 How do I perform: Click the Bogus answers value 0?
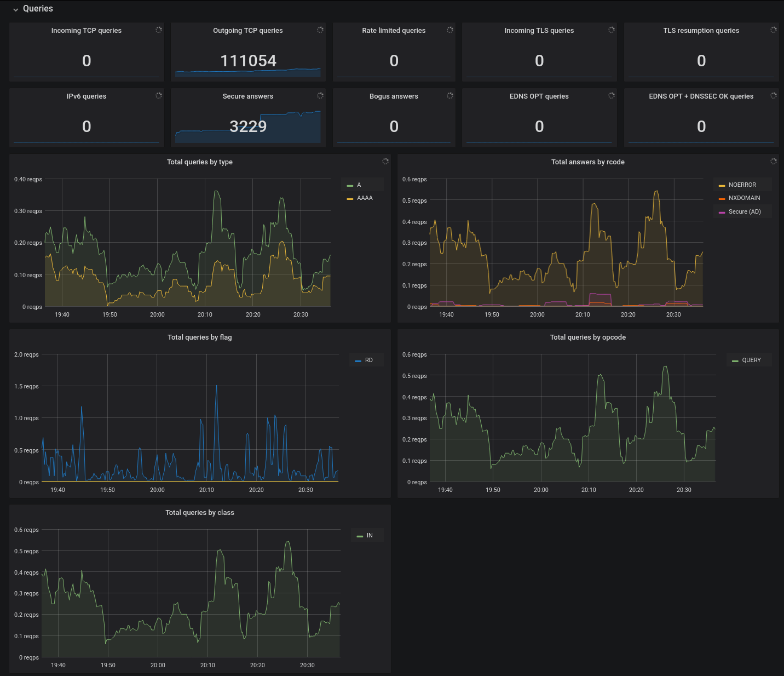(x=394, y=127)
